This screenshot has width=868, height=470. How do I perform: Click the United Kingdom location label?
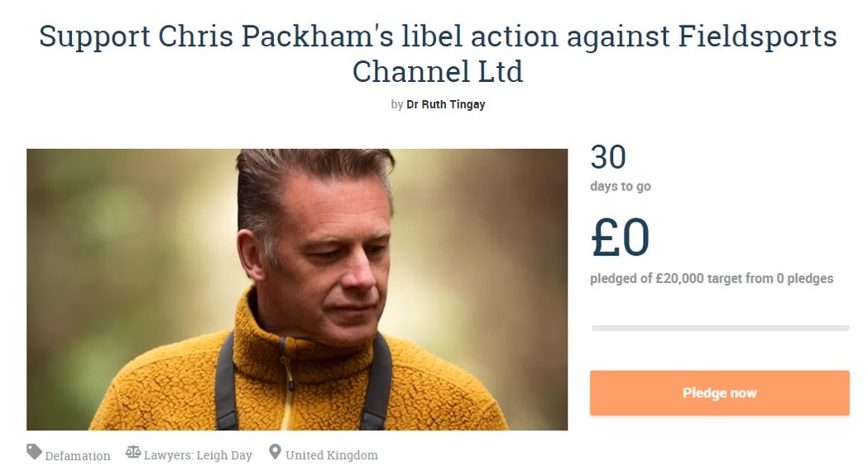tap(332, 455)
